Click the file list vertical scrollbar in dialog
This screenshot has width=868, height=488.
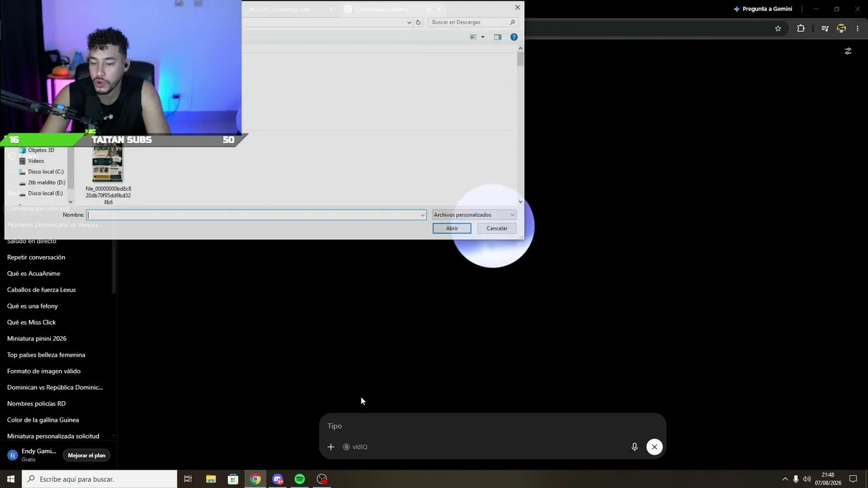(521, 125)
